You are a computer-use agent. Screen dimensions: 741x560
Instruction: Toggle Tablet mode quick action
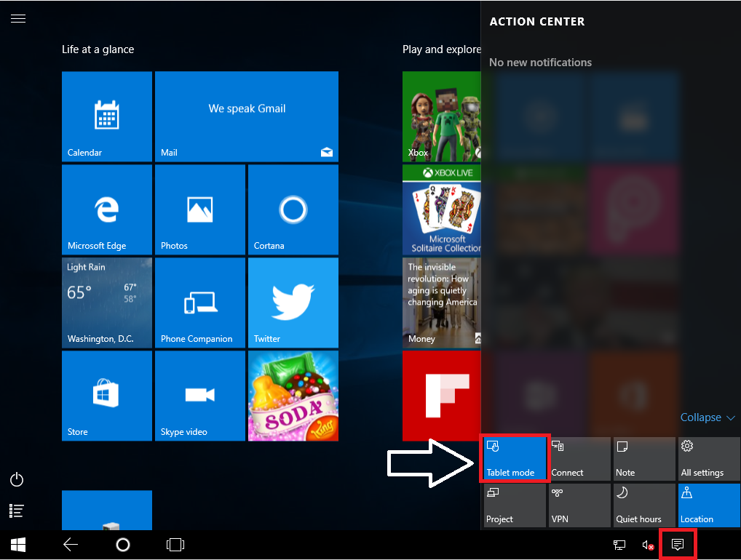515,458
